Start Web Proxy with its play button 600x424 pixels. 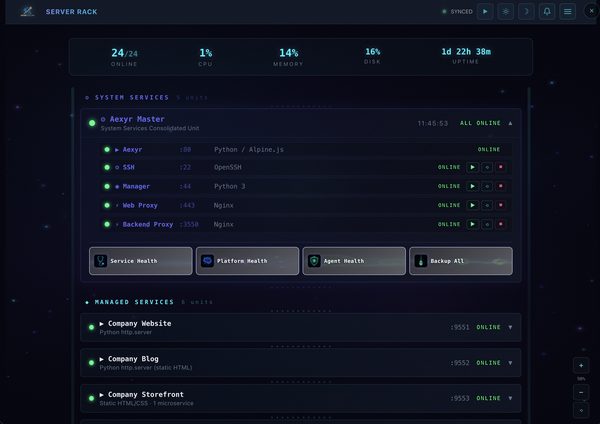tap(473, 205)
